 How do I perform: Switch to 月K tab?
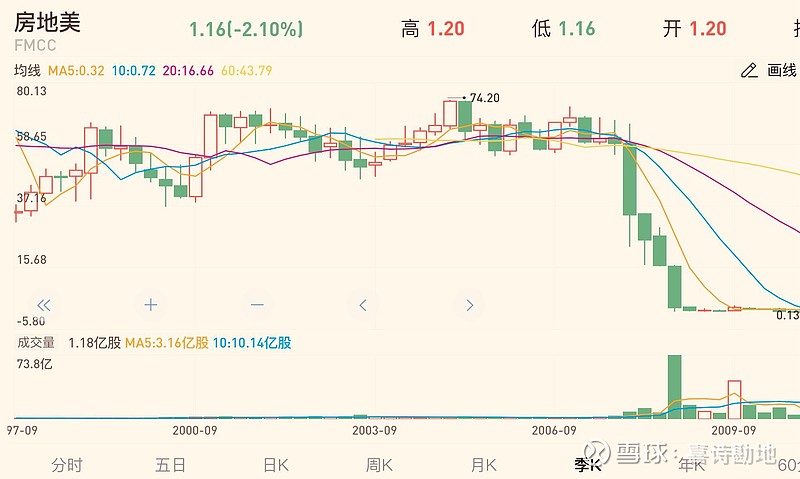pyautogui.click(x=484, y=465)
